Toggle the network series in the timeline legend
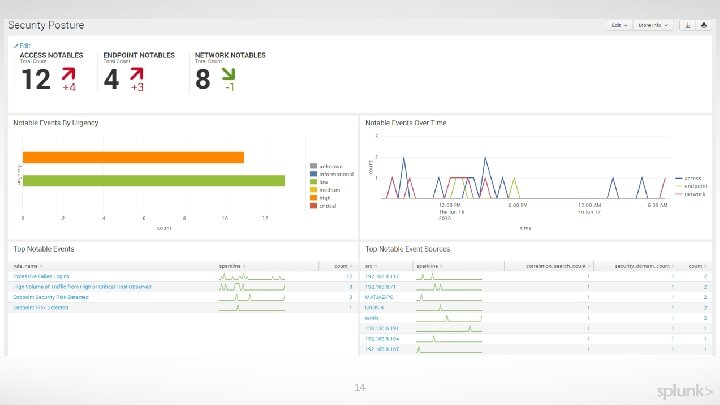Viewport: 720px width, 405px height. 690,194
